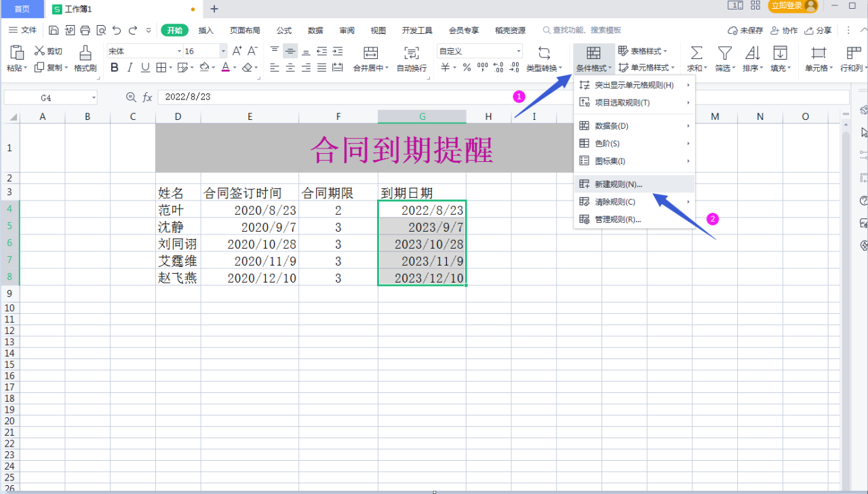Open the fx insert function button
This screenshot has width=868, height=494.
pyautogui.click(x=147, y=97)
